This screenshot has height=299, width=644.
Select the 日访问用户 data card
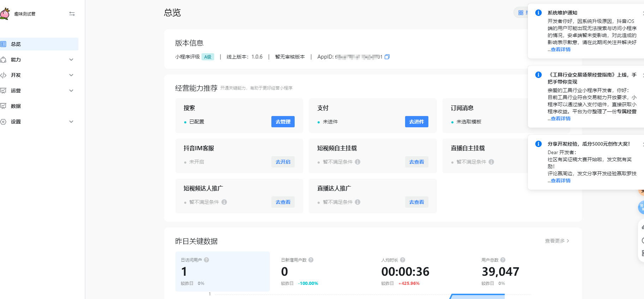[x=222, y=271]
